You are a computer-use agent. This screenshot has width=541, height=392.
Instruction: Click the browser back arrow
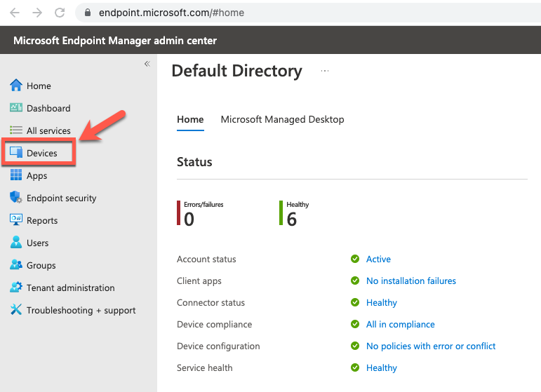[15, 13]
